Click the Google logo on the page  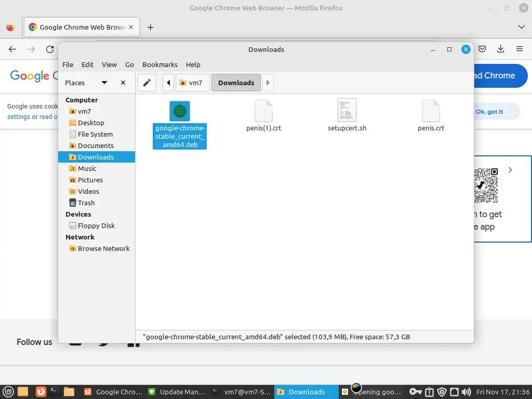[x=30, y=76]
